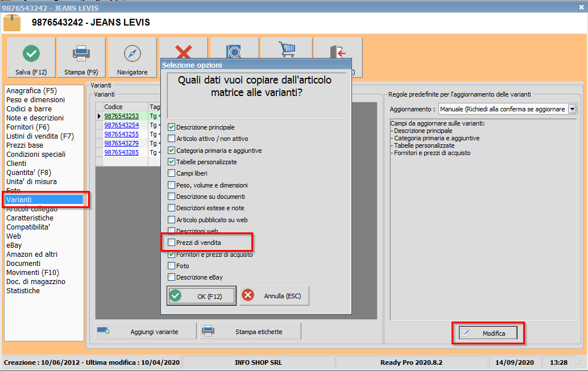
Task: Enable Articolo attivo / non attivo checkbox
Action: click(x=171, y=138)
